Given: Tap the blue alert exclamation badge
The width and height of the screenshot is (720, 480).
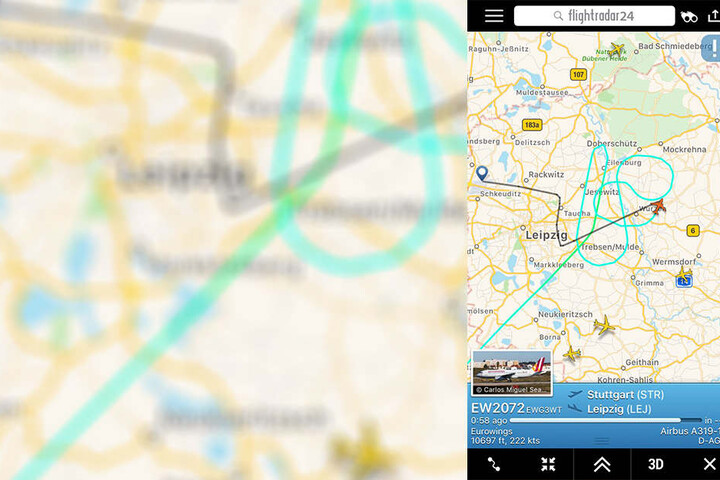Looking at the screenshot, I should [712, 48].
